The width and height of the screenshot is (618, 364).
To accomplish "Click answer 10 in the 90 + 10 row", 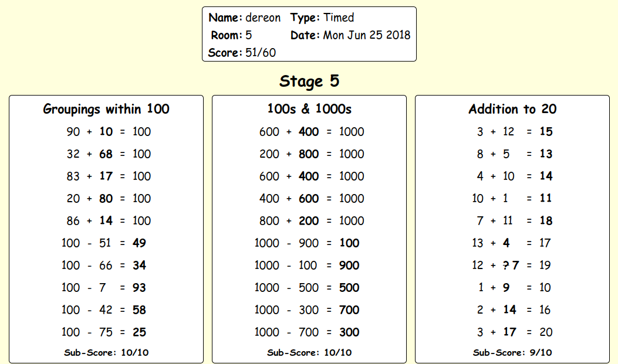I will click(x=106, y=131).
